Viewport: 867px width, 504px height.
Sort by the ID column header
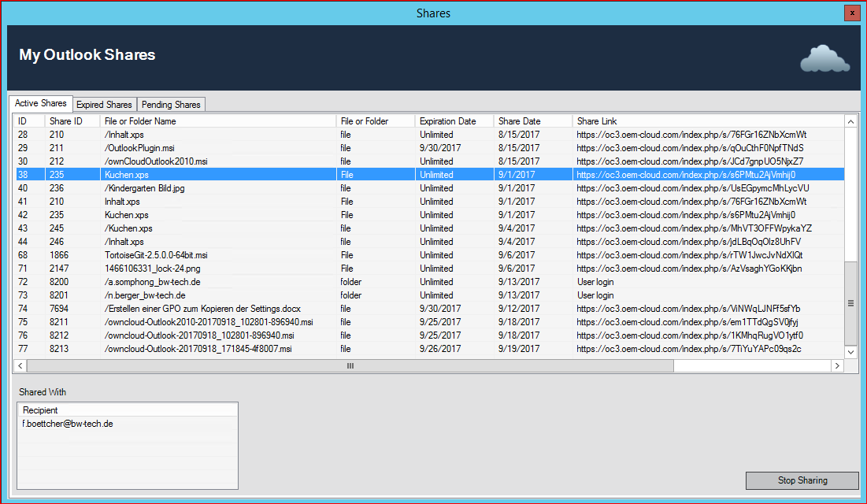coord(30,121)
